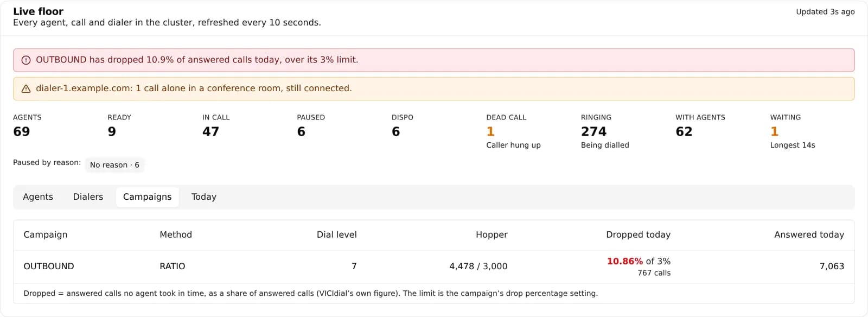Switch to the Agents tab
Image resolution: width=868 pixels, height=317 pixels.
coord(38,197)
